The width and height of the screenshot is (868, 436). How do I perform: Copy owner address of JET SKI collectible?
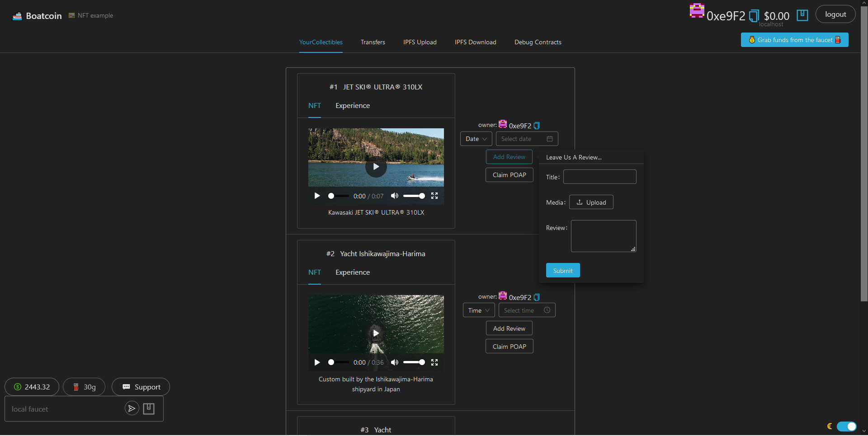(537, 126)
